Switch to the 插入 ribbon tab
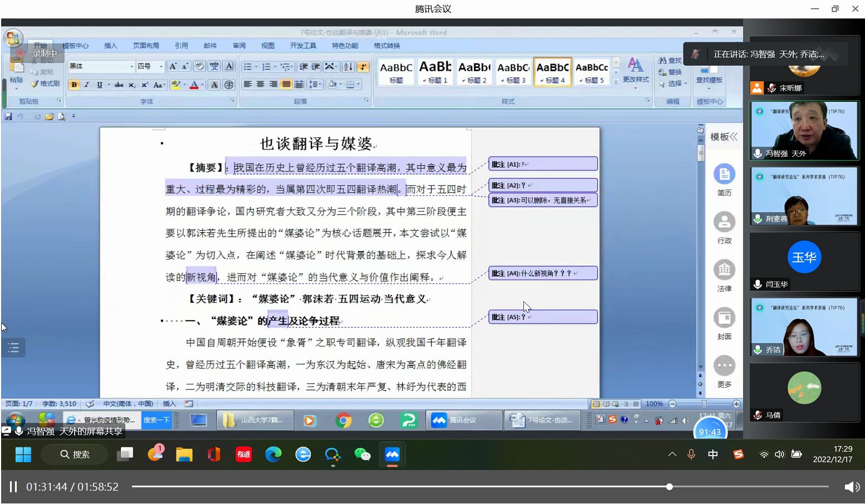865x504 pixels. [110, 46]
